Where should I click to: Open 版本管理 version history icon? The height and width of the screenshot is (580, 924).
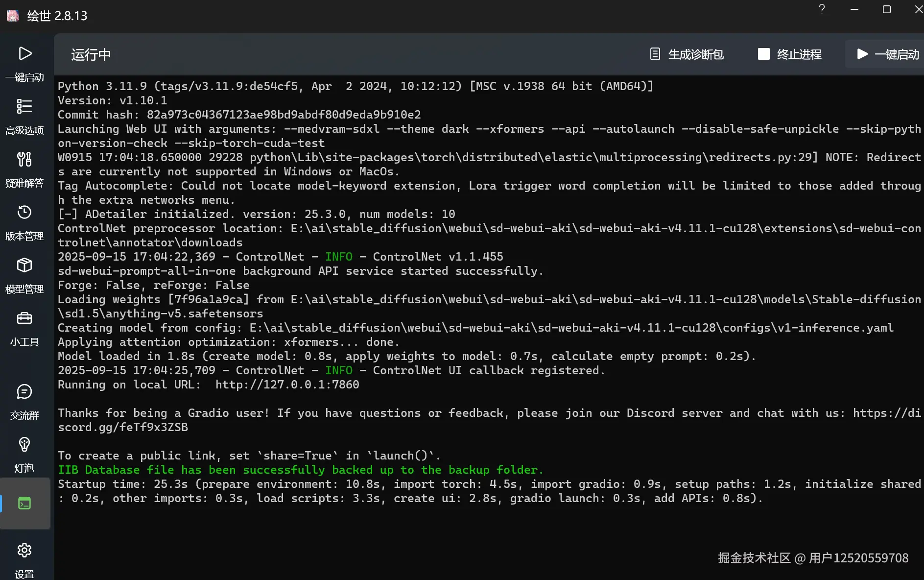click(x=24, y=212)
